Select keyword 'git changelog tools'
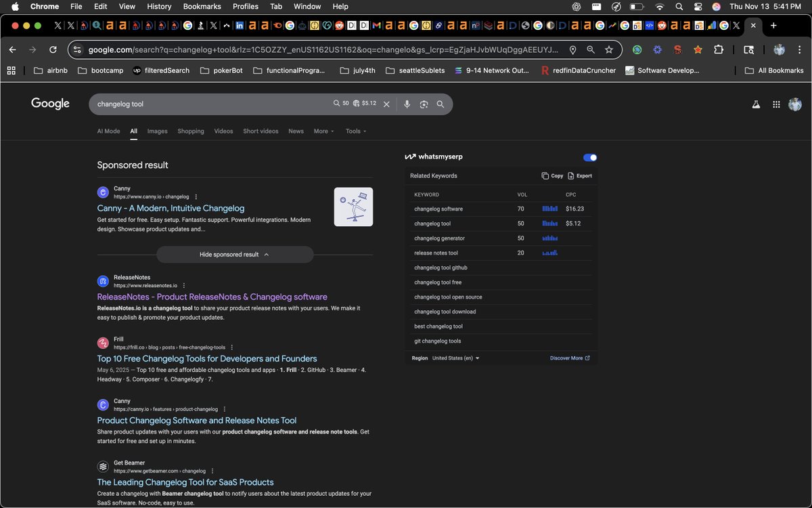Image resolution: width=812 pixels, height=508 pixels. (438, 341)
